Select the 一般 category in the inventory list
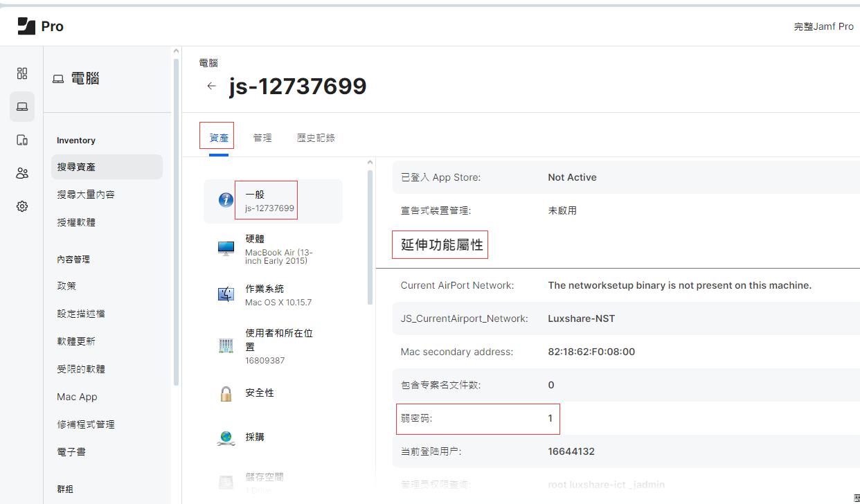Viewport: 860px width, 504px height. [x=273, y=201]
